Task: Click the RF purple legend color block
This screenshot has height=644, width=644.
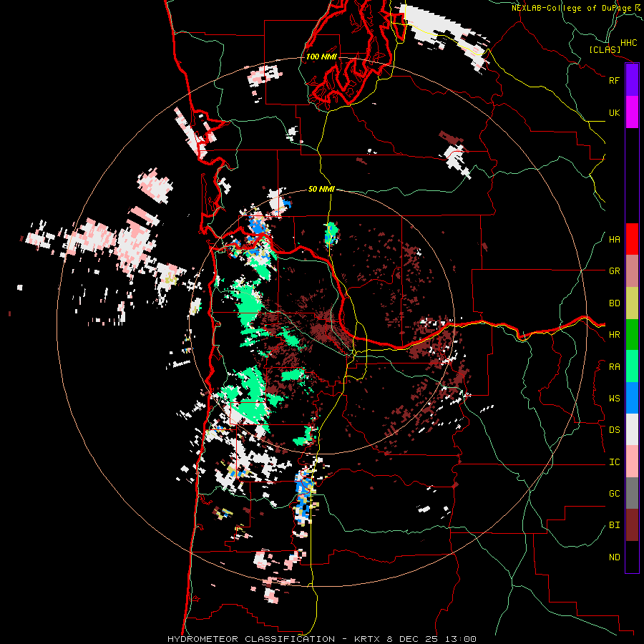Action: point(632,80)
